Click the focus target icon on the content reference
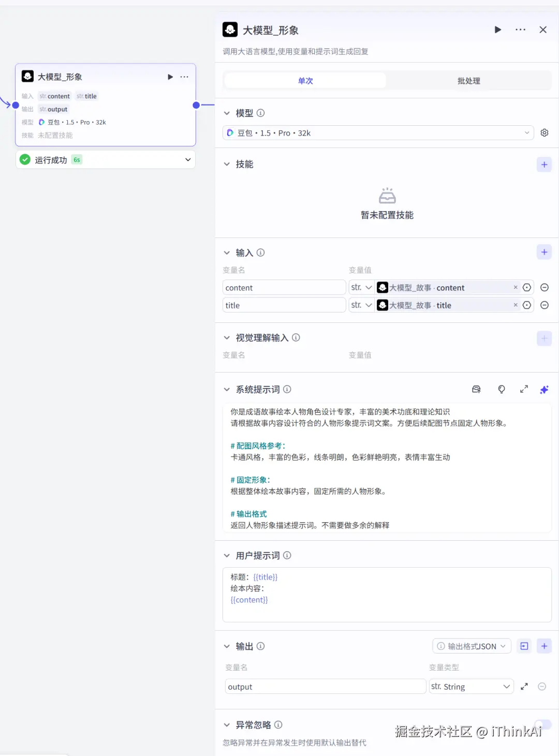The height and width of the screenshot is (756, 559). [527, 287]
